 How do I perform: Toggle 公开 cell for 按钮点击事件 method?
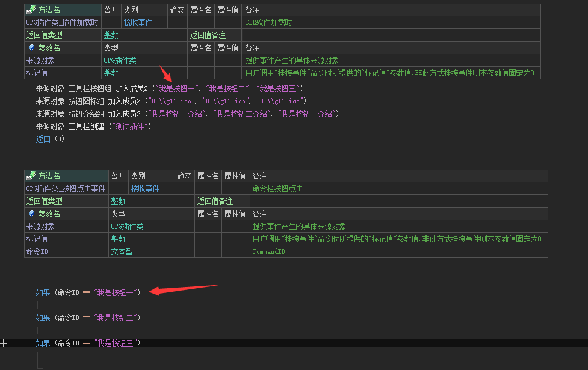(x=118, y=188)
